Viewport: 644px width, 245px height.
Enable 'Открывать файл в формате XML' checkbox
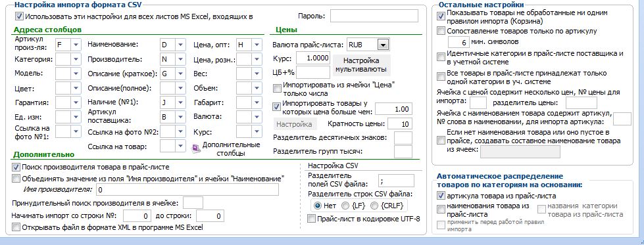(16, 227)
